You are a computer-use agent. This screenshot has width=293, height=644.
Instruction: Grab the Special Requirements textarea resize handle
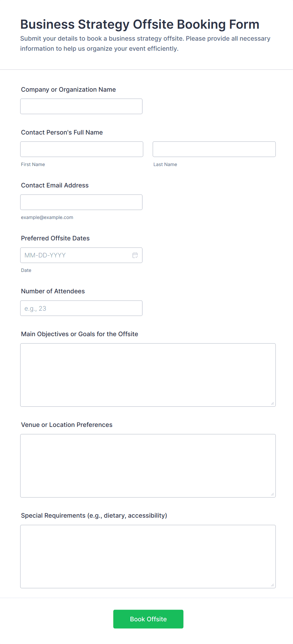click(x=273, y=585)
